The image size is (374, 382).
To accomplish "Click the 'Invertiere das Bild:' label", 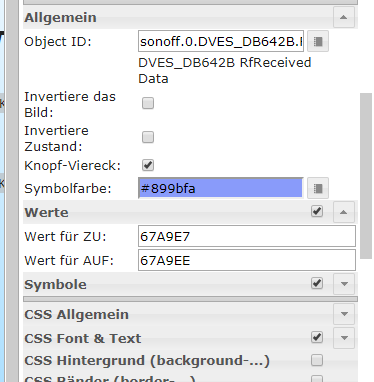I will click(x=70, y=104).
